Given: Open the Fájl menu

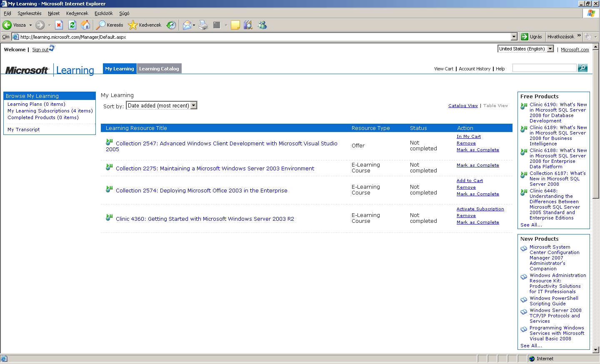Looking at the screenshot, I should (7, 13).
